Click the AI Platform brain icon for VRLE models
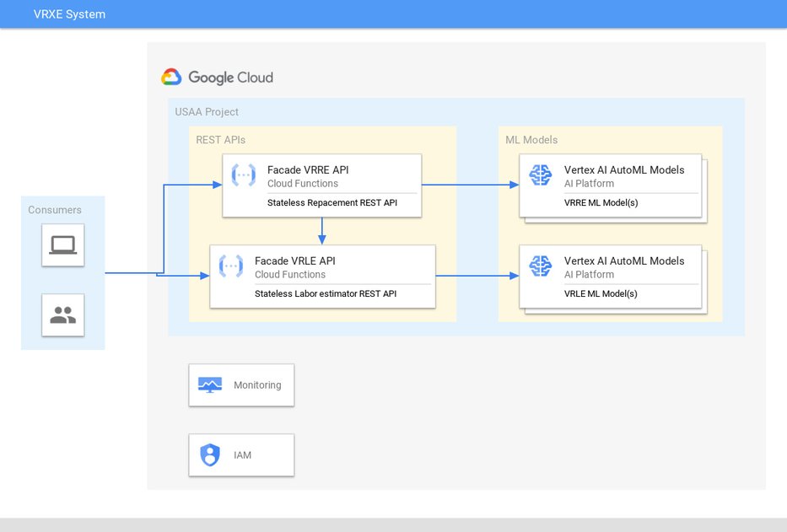This screenshot has width=787, height=532. 541,266
